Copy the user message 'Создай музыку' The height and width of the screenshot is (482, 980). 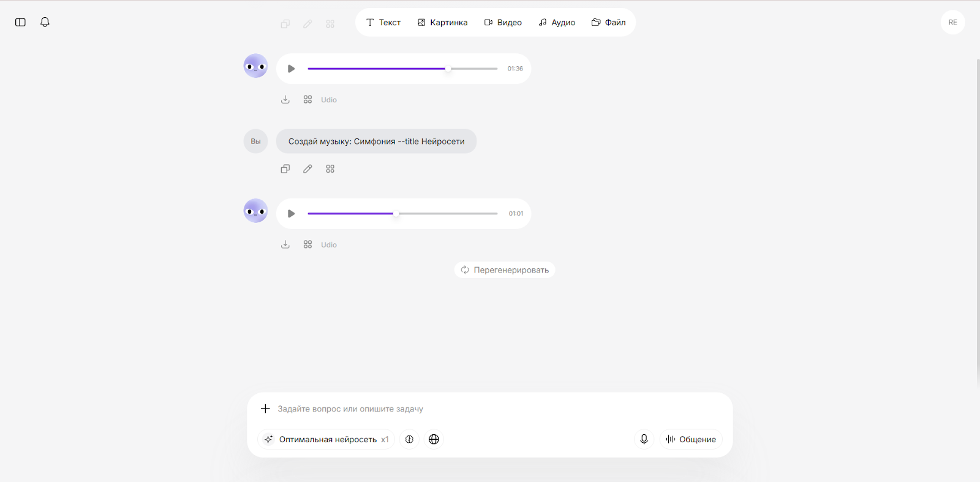coord(285,169)
